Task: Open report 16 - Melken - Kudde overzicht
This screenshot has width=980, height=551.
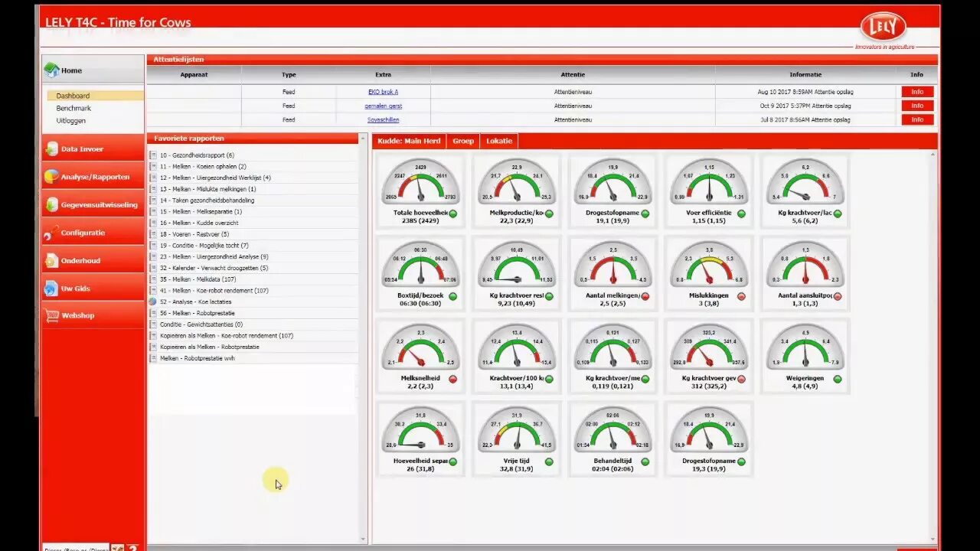Action: pos(199,223)
